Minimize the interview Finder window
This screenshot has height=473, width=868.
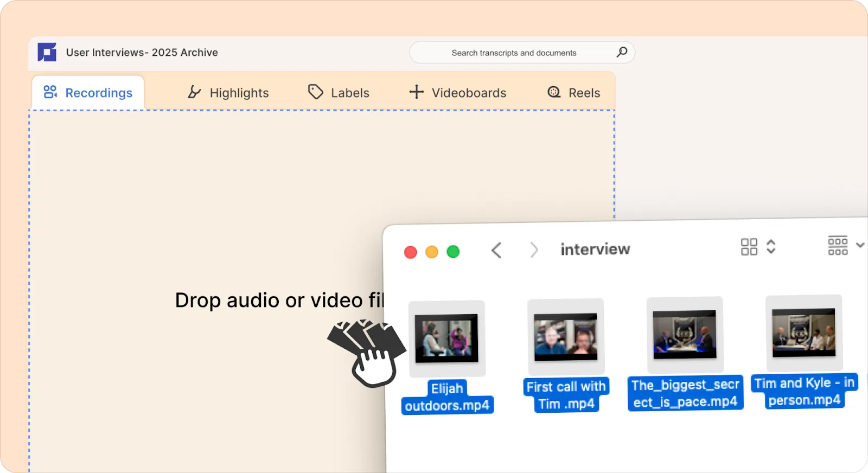pyautogui.click(x=432, y=252)
